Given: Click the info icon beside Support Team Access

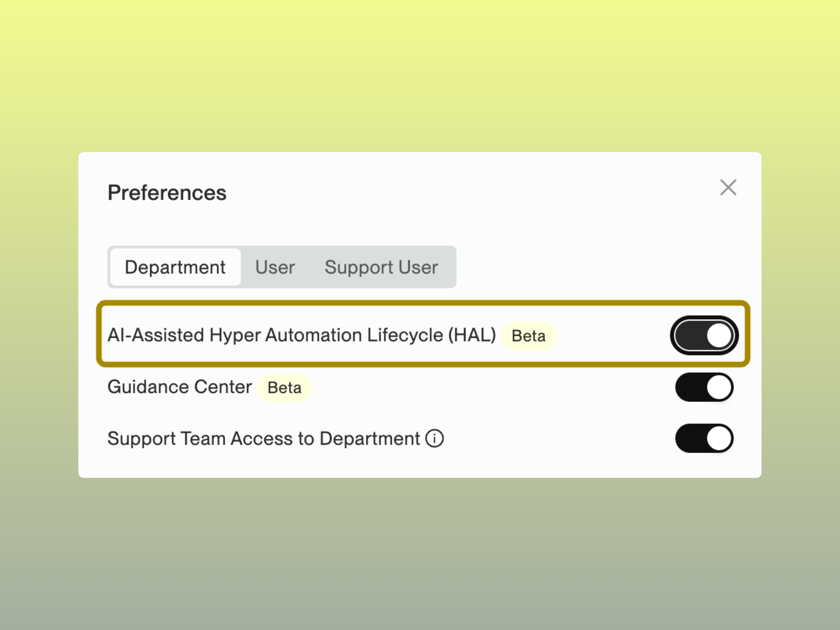Looking at the screenshot, I should (x=434, y=439).
